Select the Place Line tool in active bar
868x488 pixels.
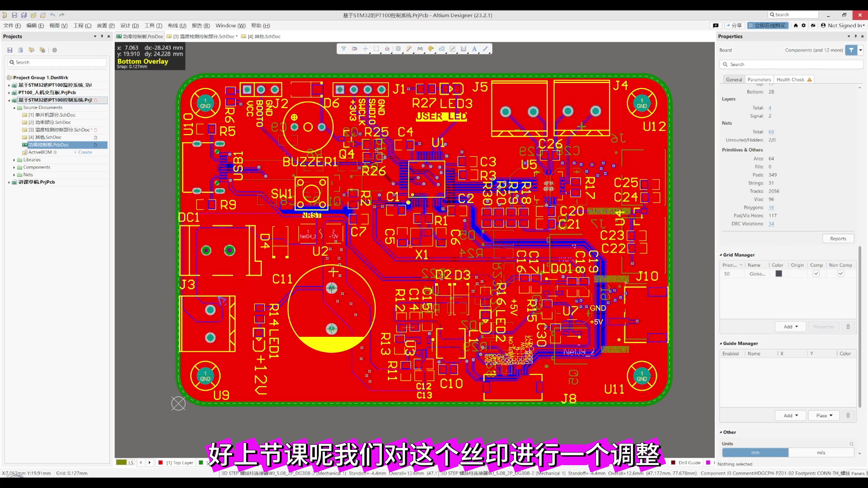click(485, 49)
